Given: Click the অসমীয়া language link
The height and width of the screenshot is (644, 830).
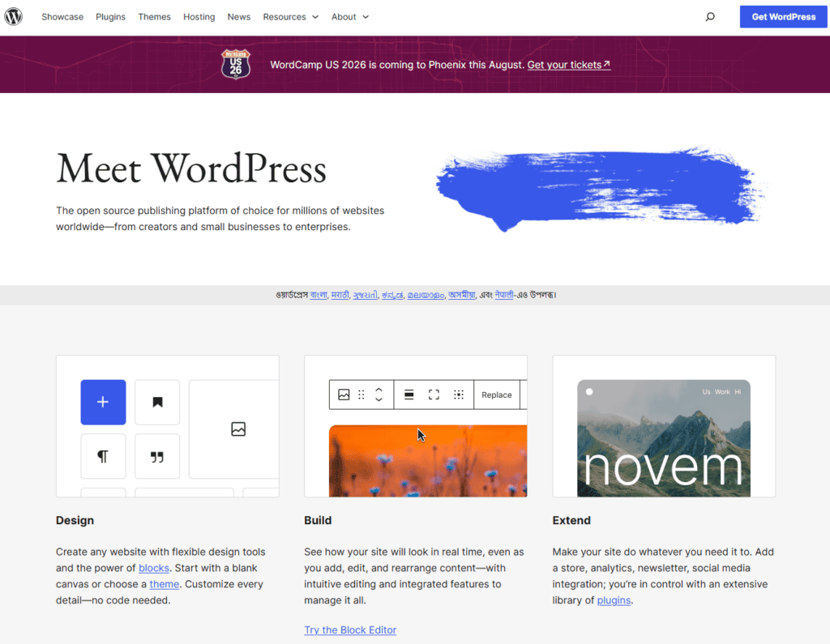Looking at the screenshot, I should tap(461, 295).
